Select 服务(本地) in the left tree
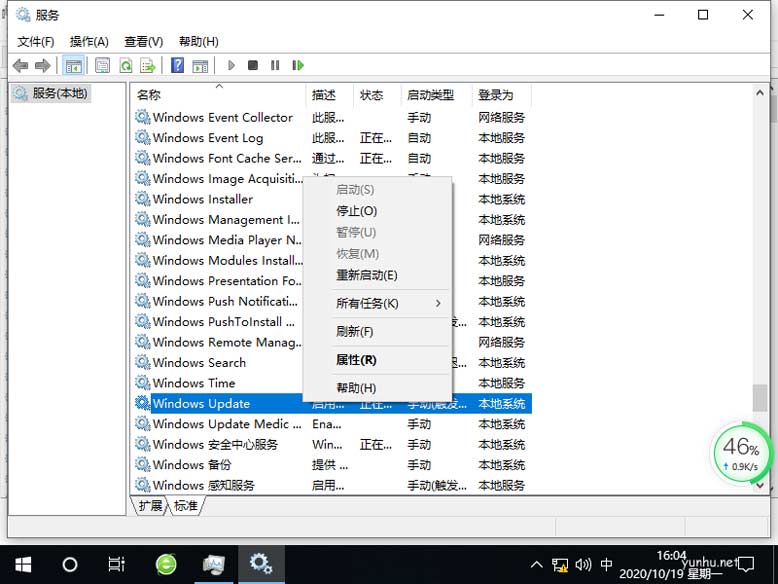The height and width of the screenshot is (584, 778). [x=59, y=94]
